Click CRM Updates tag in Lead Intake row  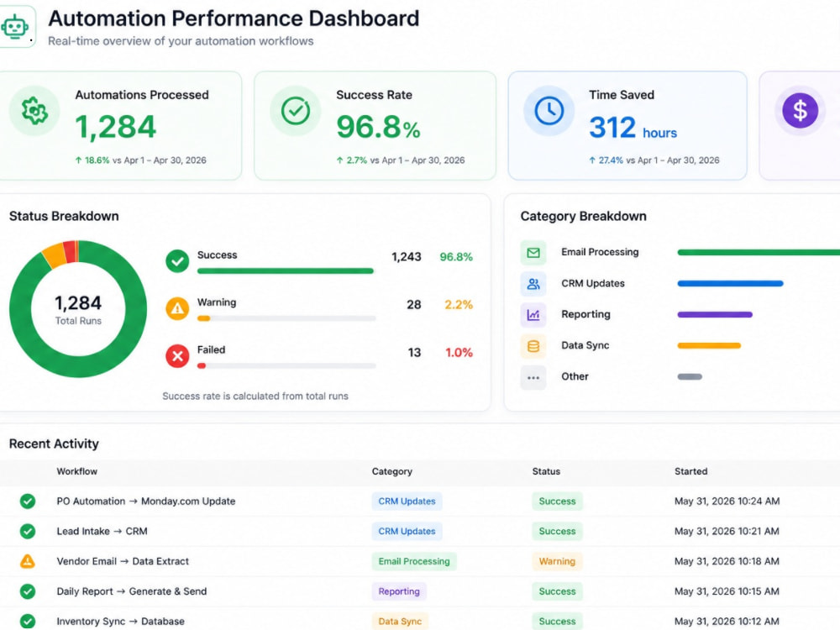407,532
